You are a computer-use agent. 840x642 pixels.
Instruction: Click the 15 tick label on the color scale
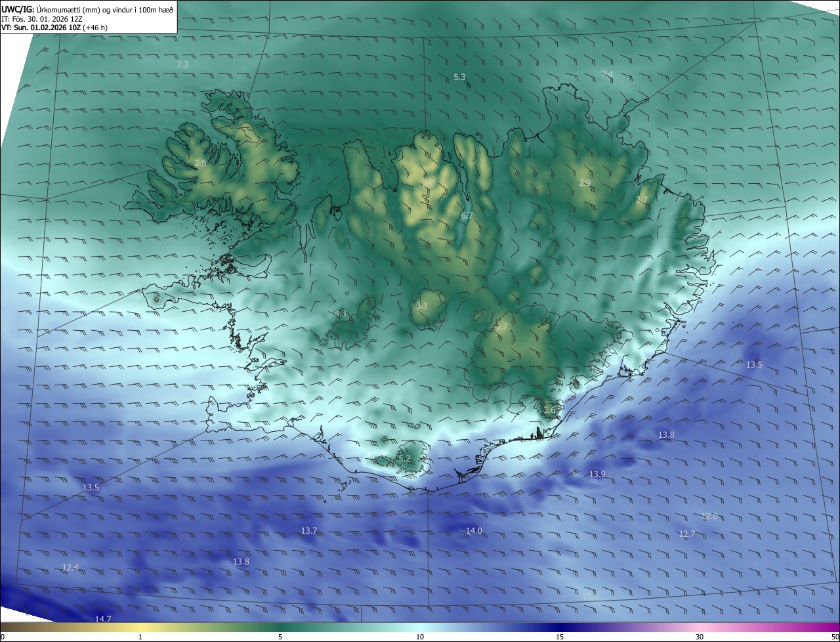(560, 637)
